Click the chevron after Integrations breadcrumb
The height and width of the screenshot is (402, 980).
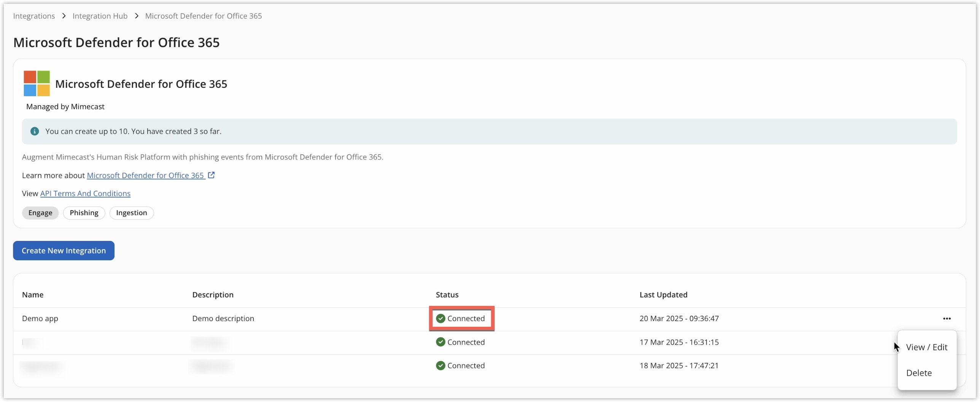(x=64, y=16)
